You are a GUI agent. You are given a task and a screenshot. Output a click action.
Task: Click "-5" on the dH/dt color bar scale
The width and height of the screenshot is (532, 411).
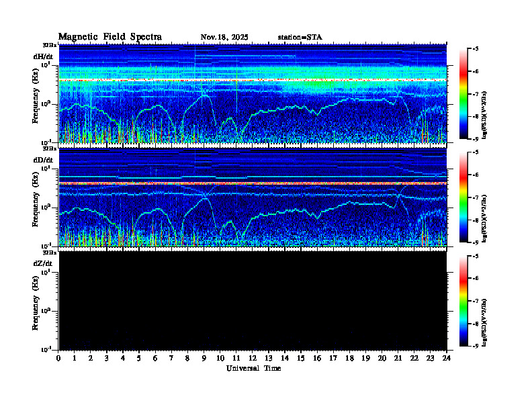476,49
